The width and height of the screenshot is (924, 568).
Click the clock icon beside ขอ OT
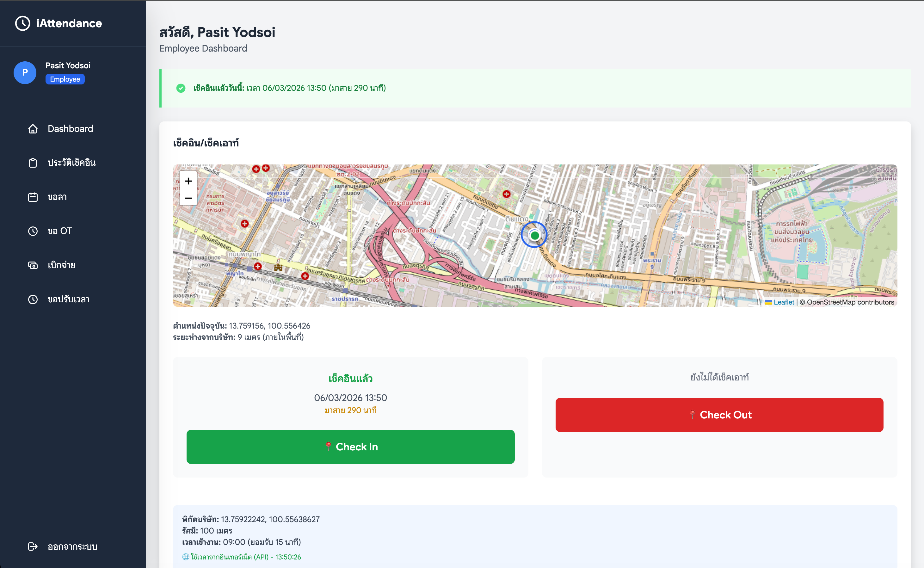33,231
